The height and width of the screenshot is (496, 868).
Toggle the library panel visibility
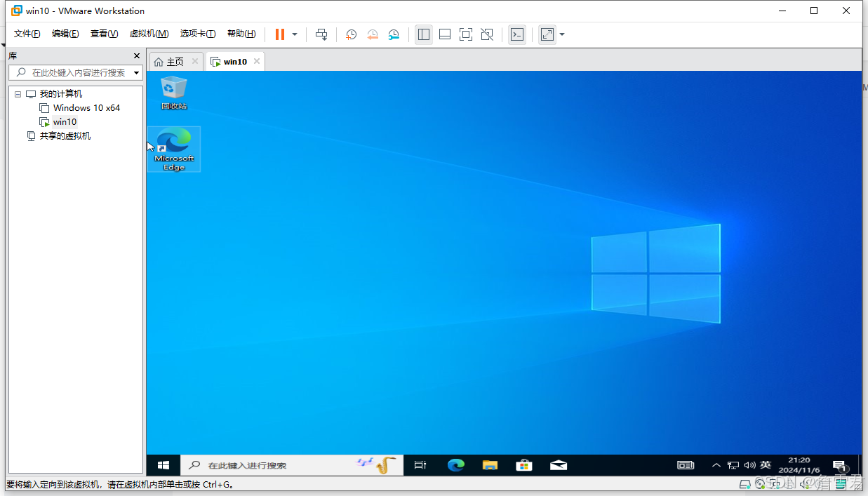(424, 34)
